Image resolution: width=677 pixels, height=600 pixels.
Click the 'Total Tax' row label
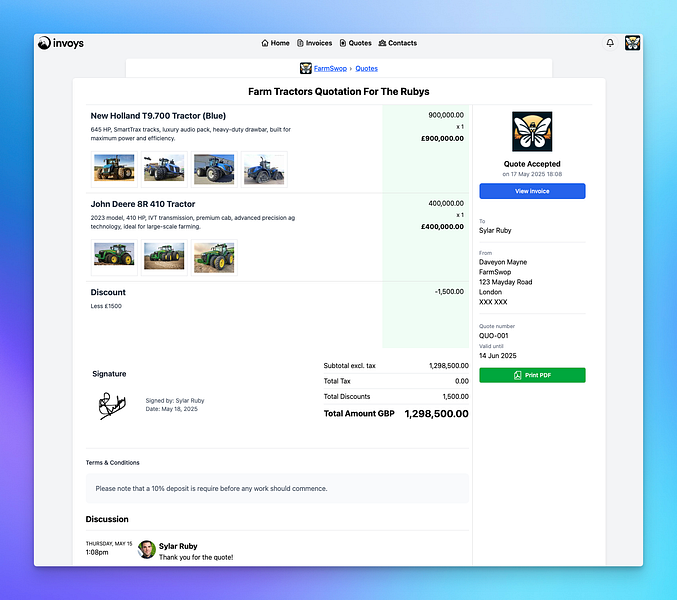(337, 381)
